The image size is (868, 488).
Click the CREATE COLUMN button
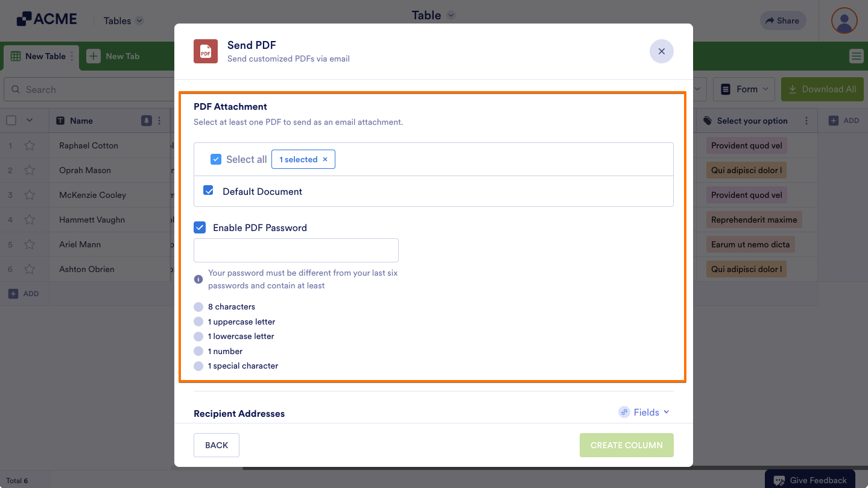tap(627, 445)
